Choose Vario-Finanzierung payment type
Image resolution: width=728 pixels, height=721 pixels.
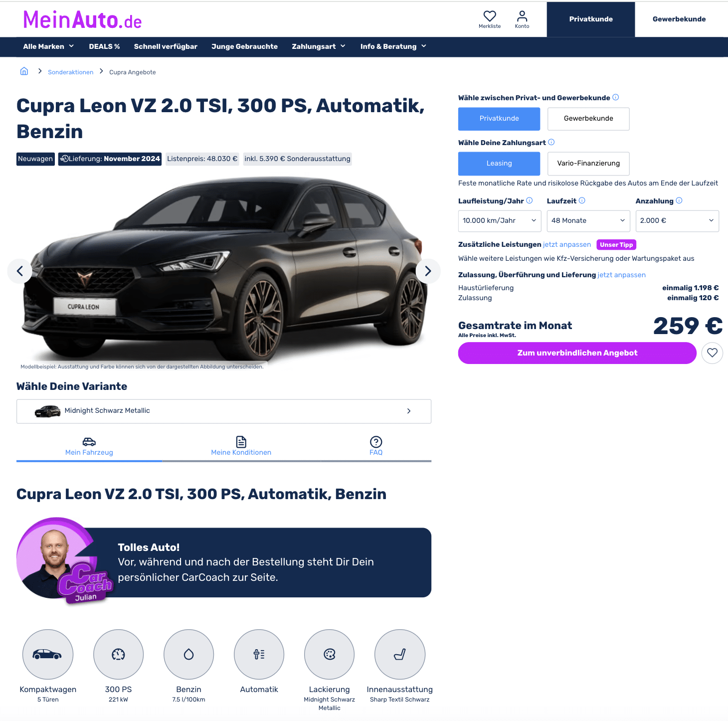pyautogui.click(x=588, y=164)
